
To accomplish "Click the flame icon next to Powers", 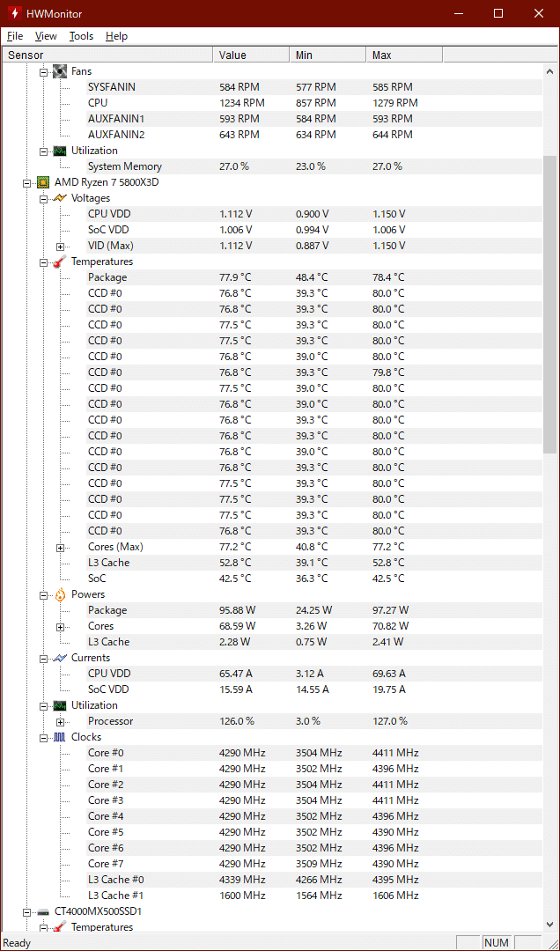I will (60, 594).
